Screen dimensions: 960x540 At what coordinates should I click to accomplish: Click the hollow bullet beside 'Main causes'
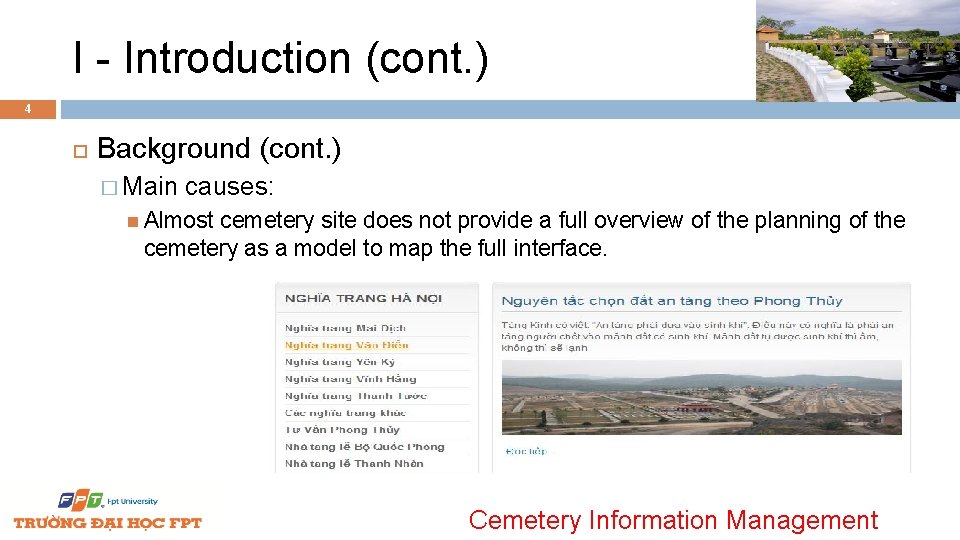(109, 188)
